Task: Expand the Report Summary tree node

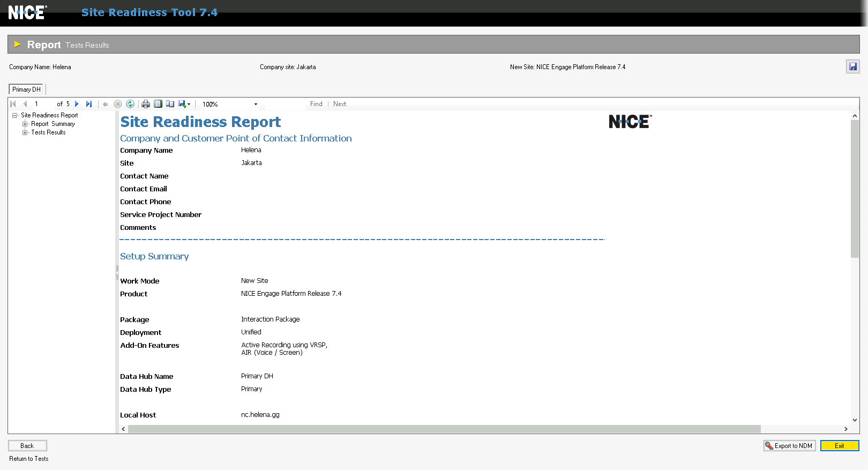Action: click(25, 124)
